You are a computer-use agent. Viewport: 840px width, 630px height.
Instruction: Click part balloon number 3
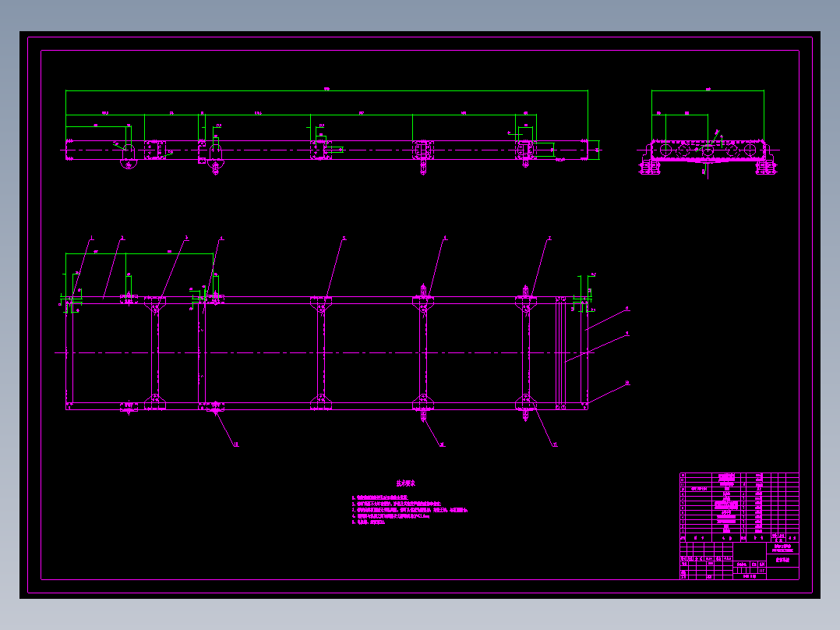tap(187, 238)
